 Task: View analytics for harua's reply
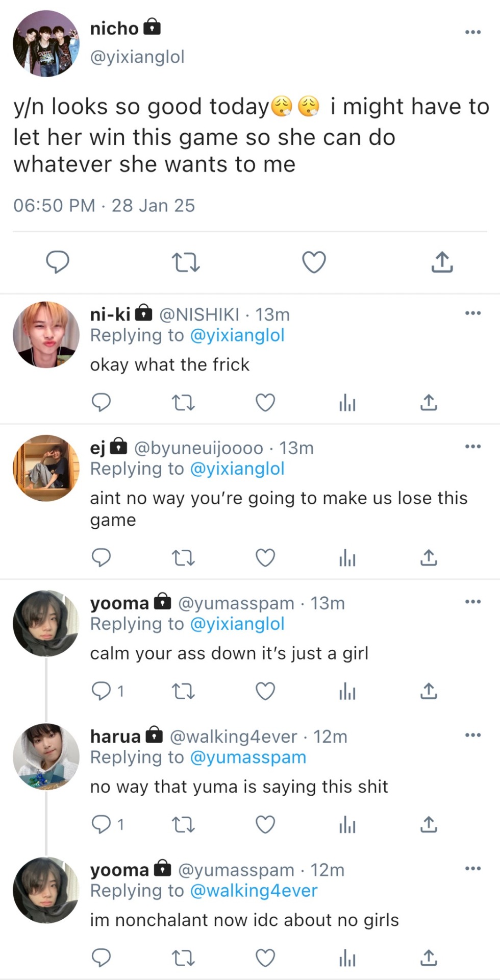coord(347,825)
